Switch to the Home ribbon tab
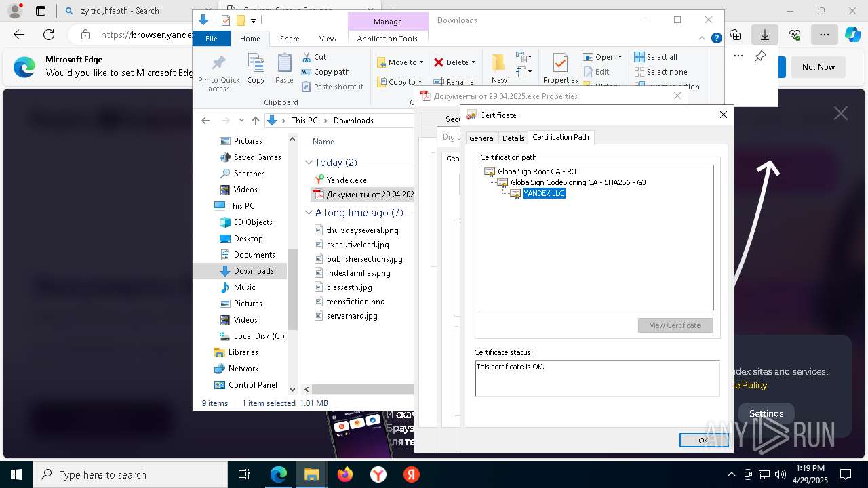Screen dimensions: 868x488 250,39
